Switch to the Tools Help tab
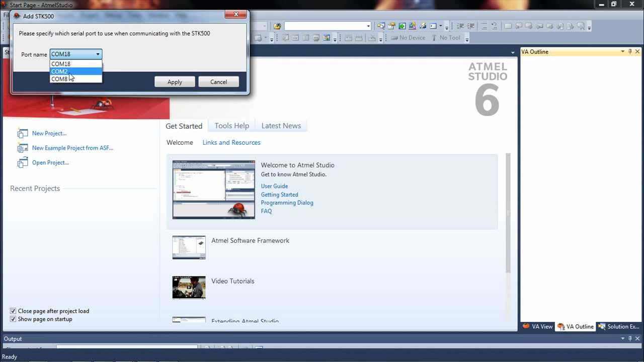 (x=231, y=126)
